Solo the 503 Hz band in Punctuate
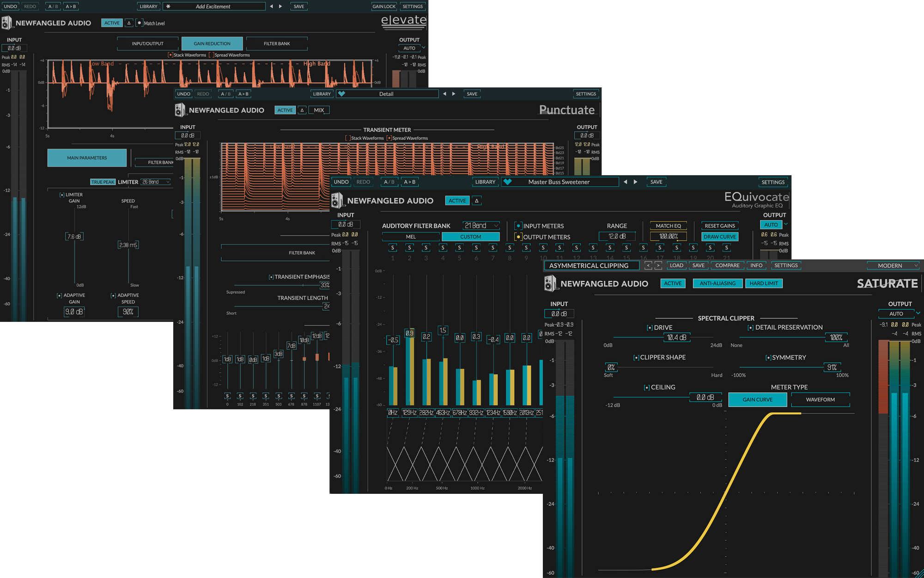This screenshot has width=924, height=578. [x=279, y=396]
